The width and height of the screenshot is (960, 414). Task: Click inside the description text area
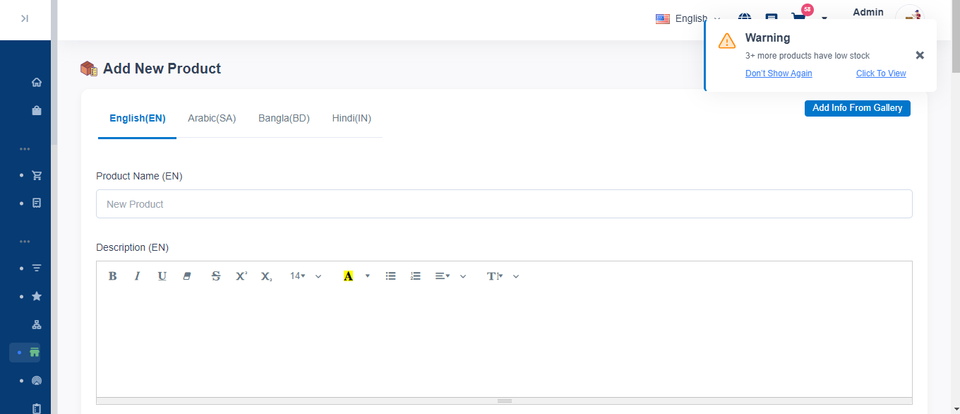[x=504, y=344]
